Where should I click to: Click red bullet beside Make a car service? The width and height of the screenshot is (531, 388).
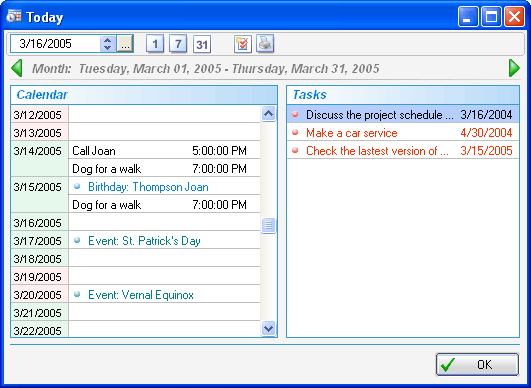tap(295, 132)
